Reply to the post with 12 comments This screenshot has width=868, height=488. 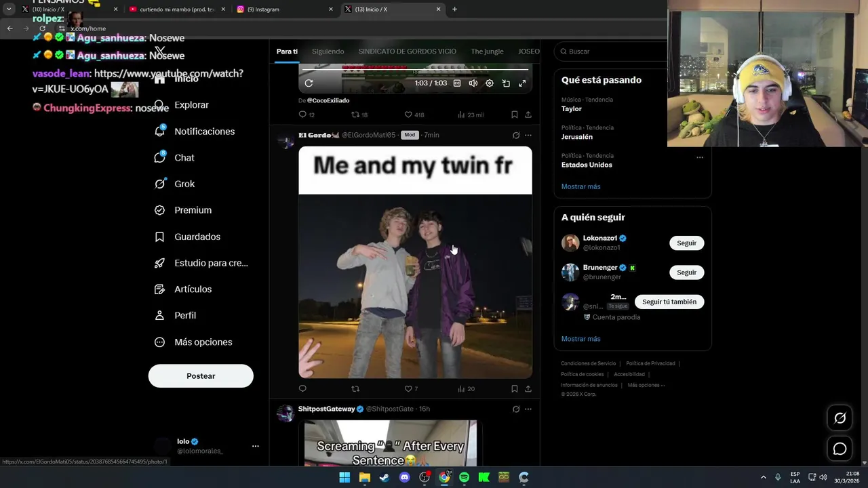pos(307,115)
